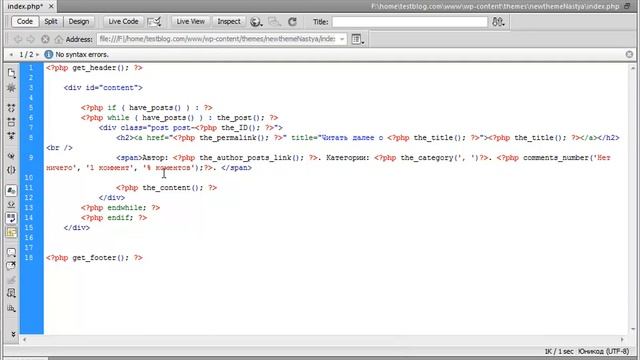Click greyed Visual Aids icon
Image resolution: width=640 pixels, height=360 pixels.
pyautogui.click(x=274, y=22)
